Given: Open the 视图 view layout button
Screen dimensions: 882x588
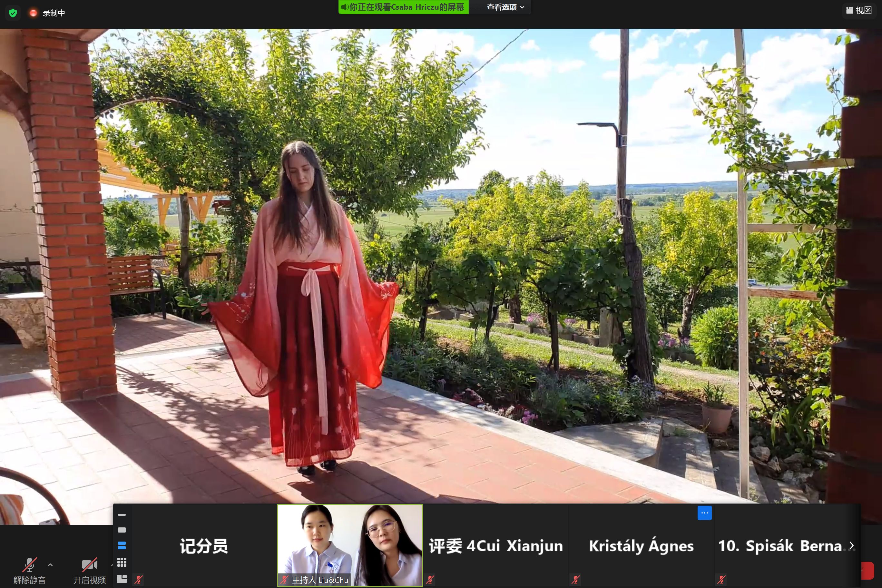Looking at the screenshot, I should click(859, 10).
